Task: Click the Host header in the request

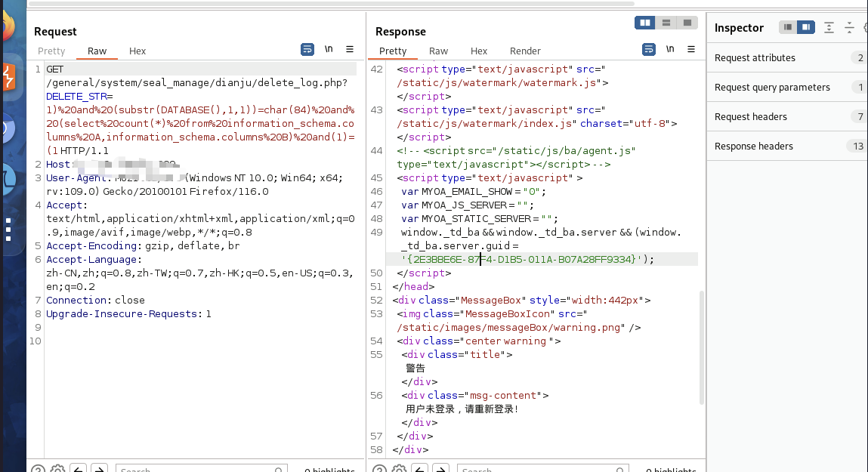Action: point(57,165)
